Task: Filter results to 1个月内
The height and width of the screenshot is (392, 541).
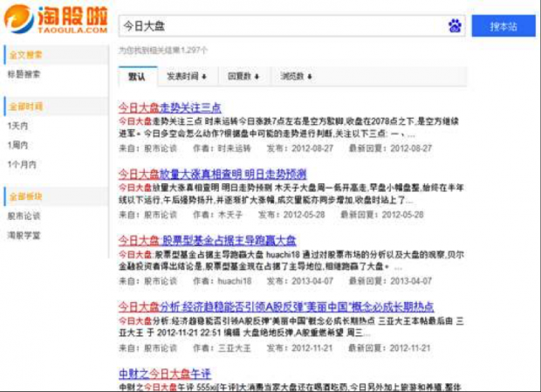Action: pos(22,164)
